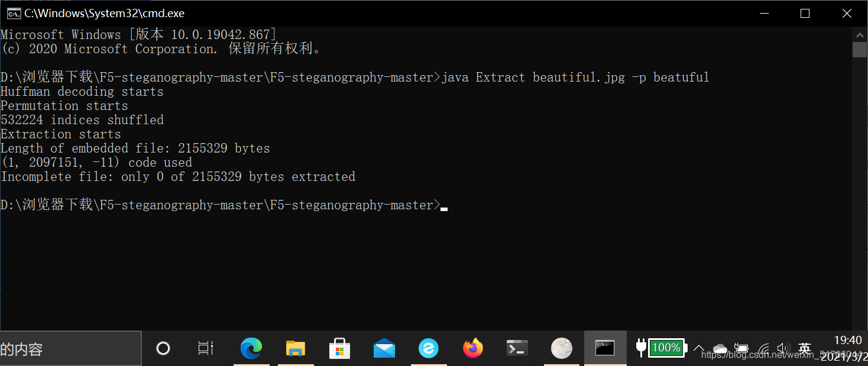Open the 360 browser icon with letter e
The image size is (868, 366).
(429, 348)
